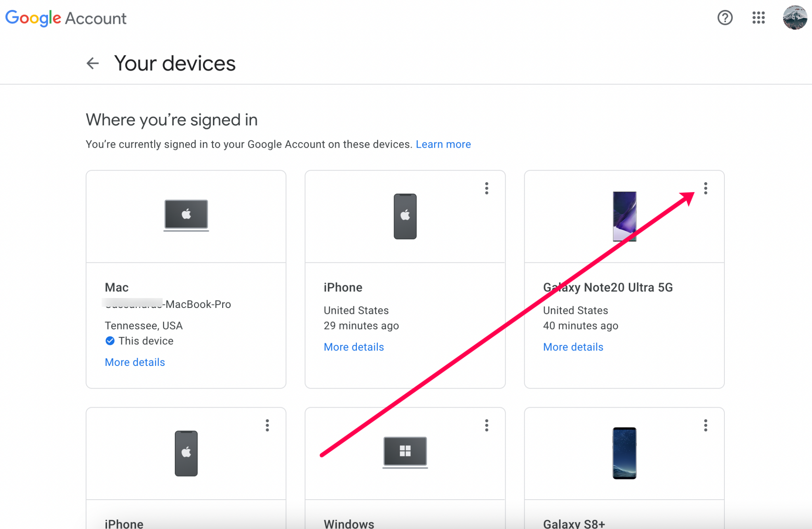Open the three-dot menu on iPhone card
This screenshot has width=812, height=529.
[486, 189]
